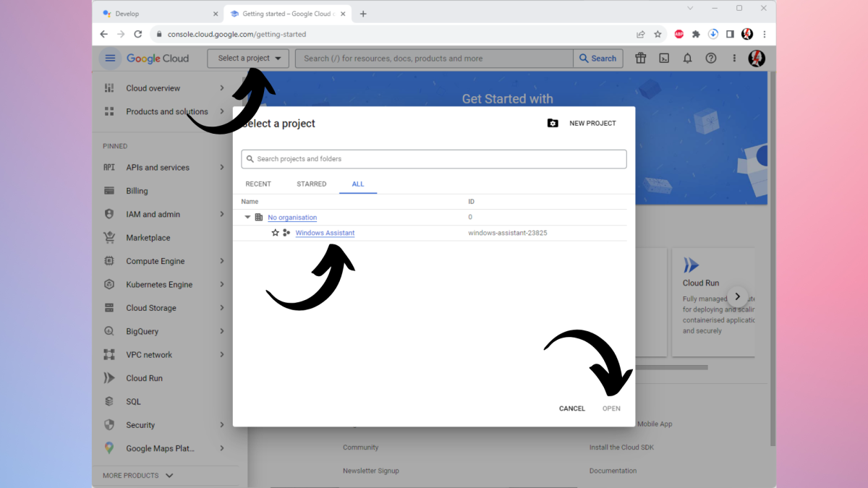Screen dimensions: 868x488
Task: Click the Cloud Run sidebar icon
Action: pos(109,378)
